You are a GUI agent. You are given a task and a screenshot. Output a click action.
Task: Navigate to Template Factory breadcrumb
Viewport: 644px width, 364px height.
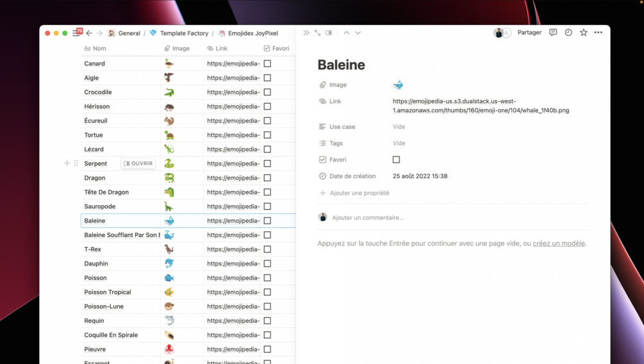click(179, 33)
